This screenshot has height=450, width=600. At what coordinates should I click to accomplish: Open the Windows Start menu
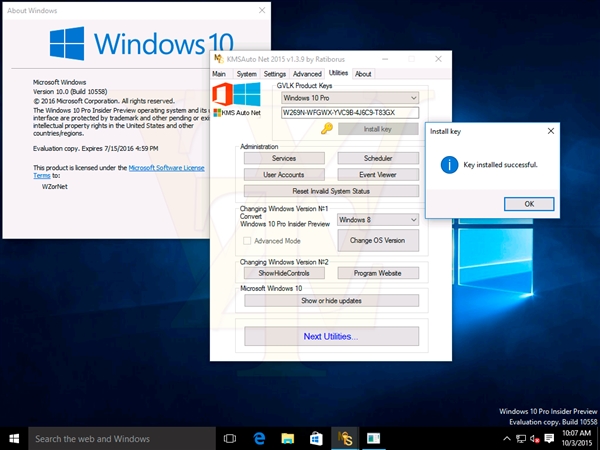coord(14,438)
